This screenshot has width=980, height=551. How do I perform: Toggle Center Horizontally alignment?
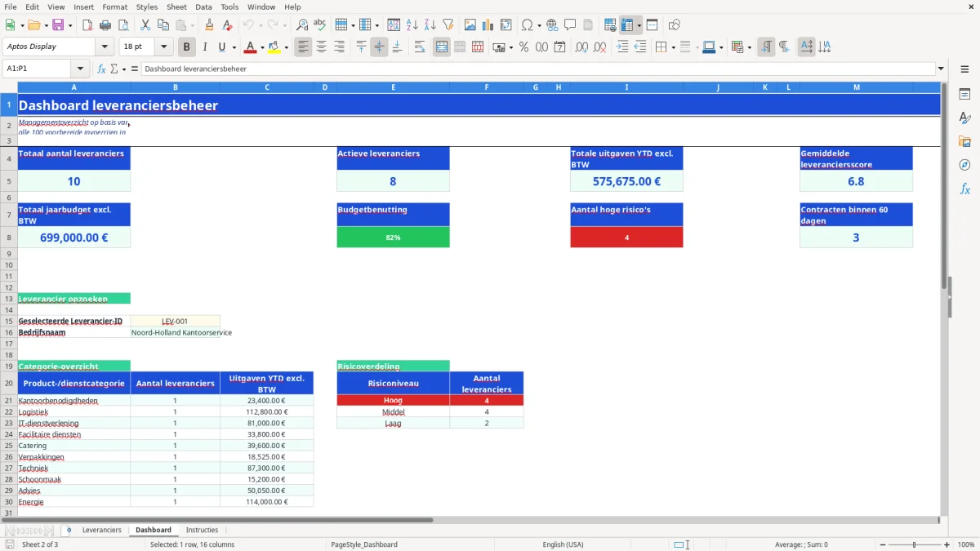point(321,47)
